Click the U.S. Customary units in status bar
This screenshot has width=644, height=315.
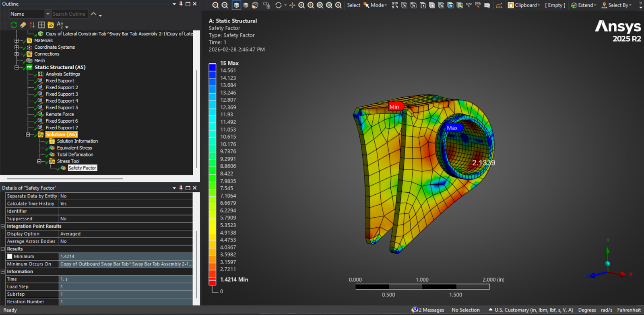pyautogui.click(x=534, y=310)
